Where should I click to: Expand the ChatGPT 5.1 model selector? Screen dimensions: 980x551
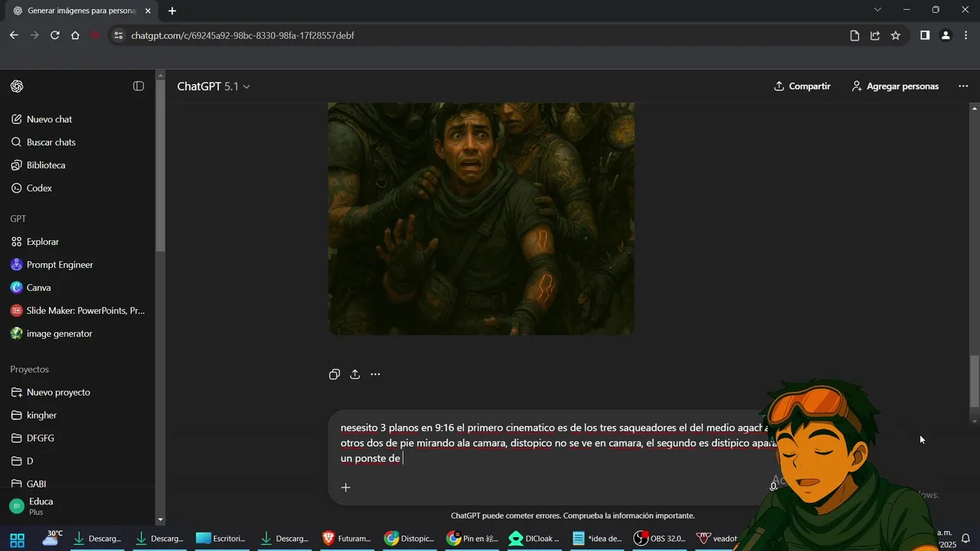click(x=214, y=86)
